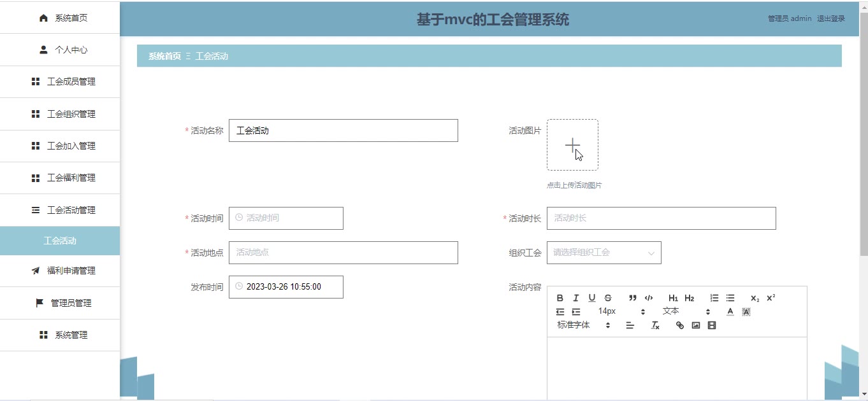Click the clock icon in 发布时间 field
The height and width of the screenshot is (401, 868).
[x=239, y=286]
